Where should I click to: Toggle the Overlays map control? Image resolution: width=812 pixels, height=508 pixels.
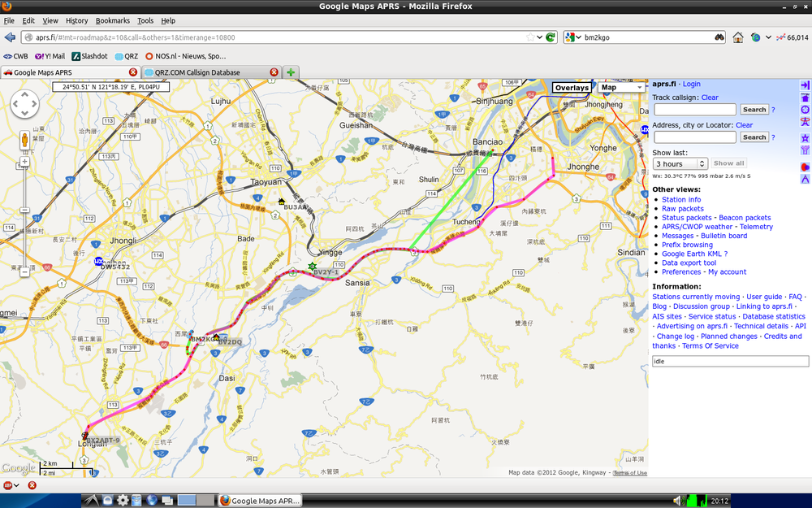click(572, 88)
